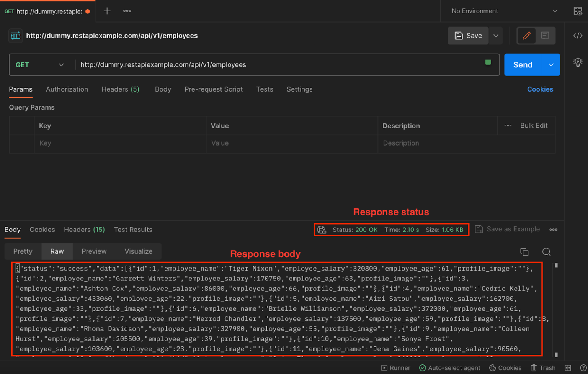This screenshot has height=374, width=588.
Task: Open the GET method dropdown
Action: click(x=40, y=65)
